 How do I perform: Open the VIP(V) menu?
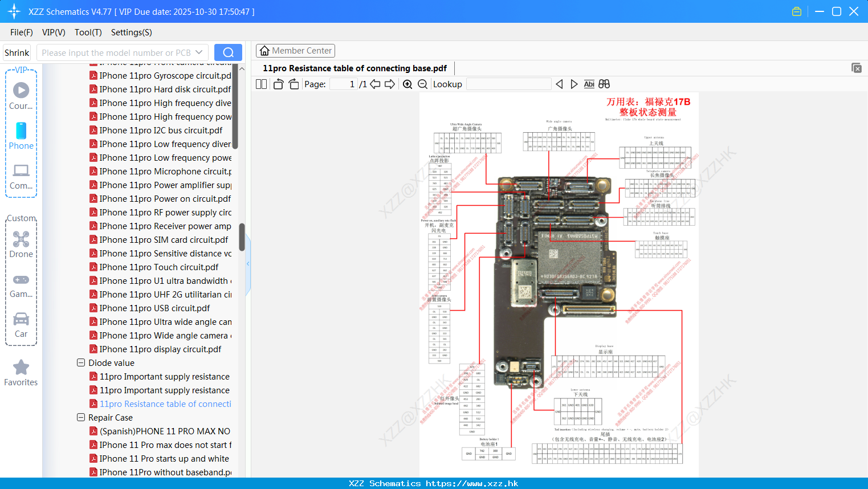point(54,32)
